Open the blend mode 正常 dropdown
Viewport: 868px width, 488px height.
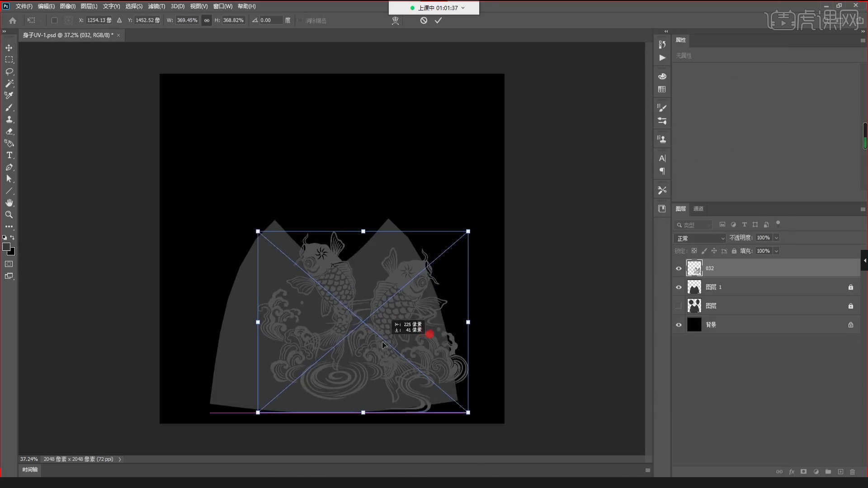[x=699, y=238]
